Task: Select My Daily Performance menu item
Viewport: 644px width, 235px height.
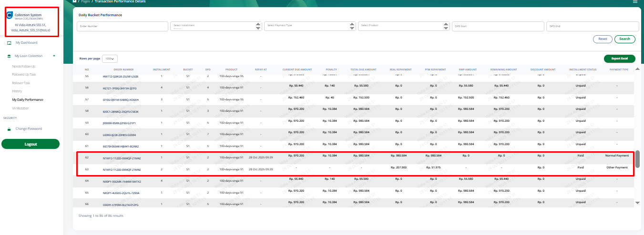Action: click(x=28, y=99)
